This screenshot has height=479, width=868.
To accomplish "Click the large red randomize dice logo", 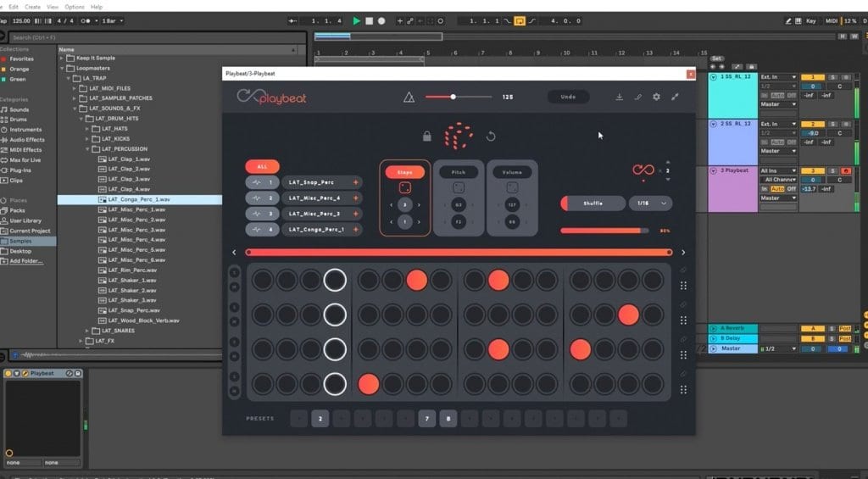I will pos(459,136).
